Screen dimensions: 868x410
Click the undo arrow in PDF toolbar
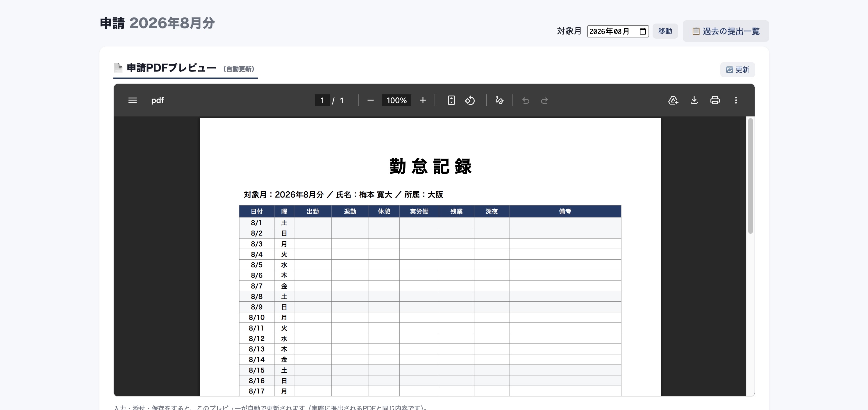pyautogui.click(x=526, y=100)
